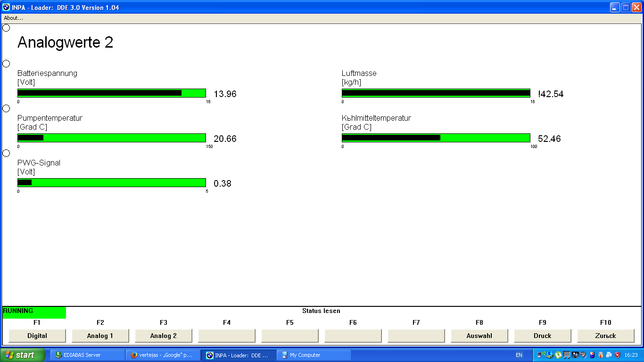Click the Kühlmitteltemperatur gauge bar
The width and height of the screenshot is (644, 362).
(x=436, y=138)
